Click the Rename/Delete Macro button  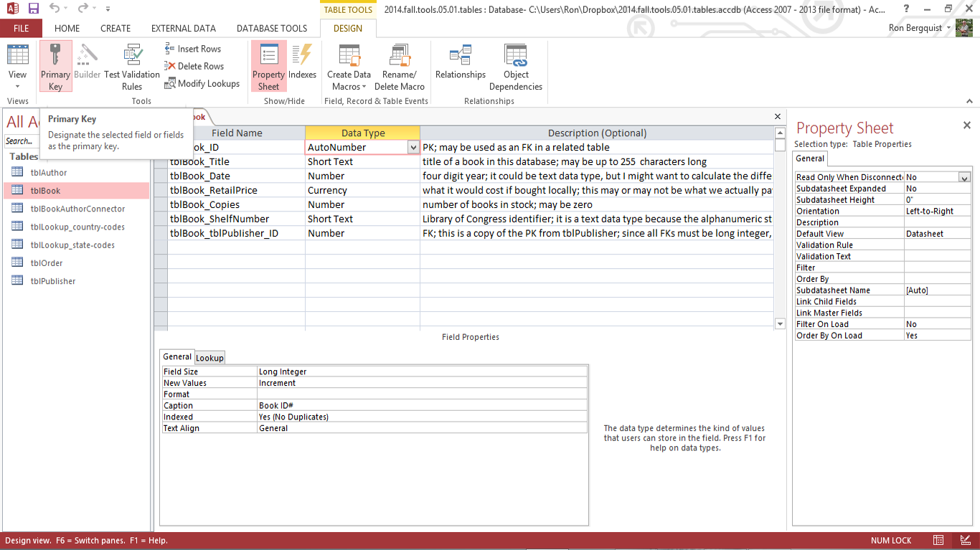coord(399,67)
